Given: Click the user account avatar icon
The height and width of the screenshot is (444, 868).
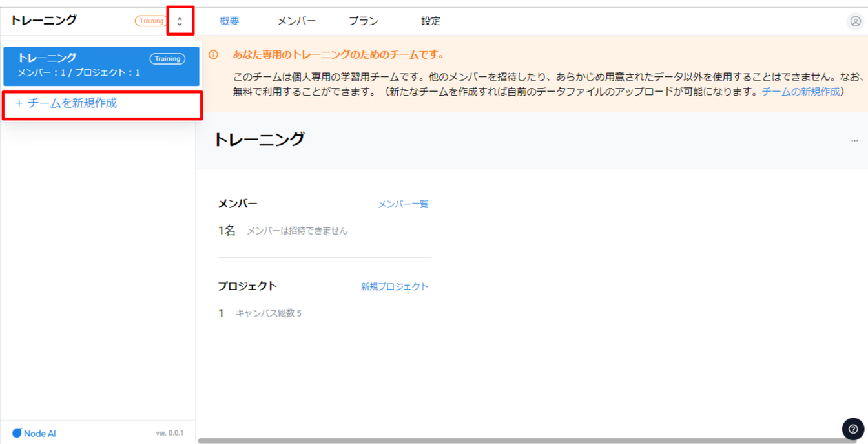Looking at the screenshot, I should (x=855, y=21).
